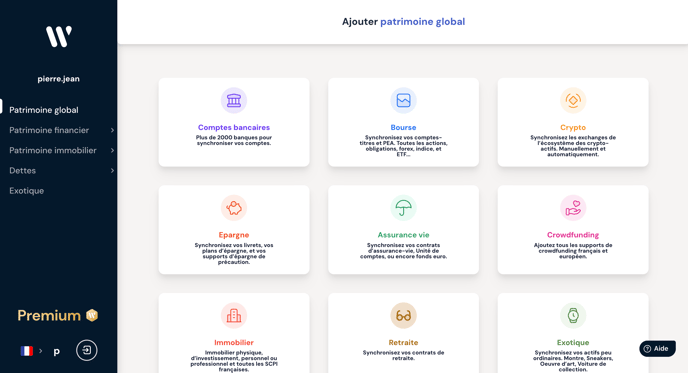Click the building icon for Immobilier

click(234, 316)
